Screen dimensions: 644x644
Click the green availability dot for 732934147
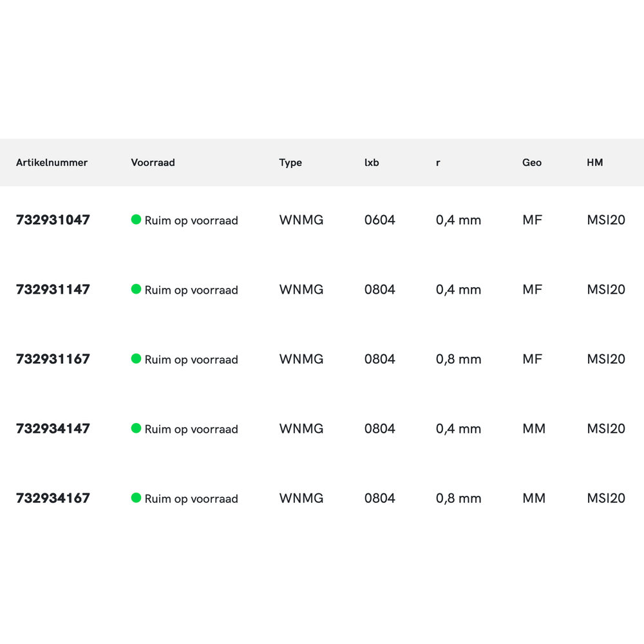[136, 428]
